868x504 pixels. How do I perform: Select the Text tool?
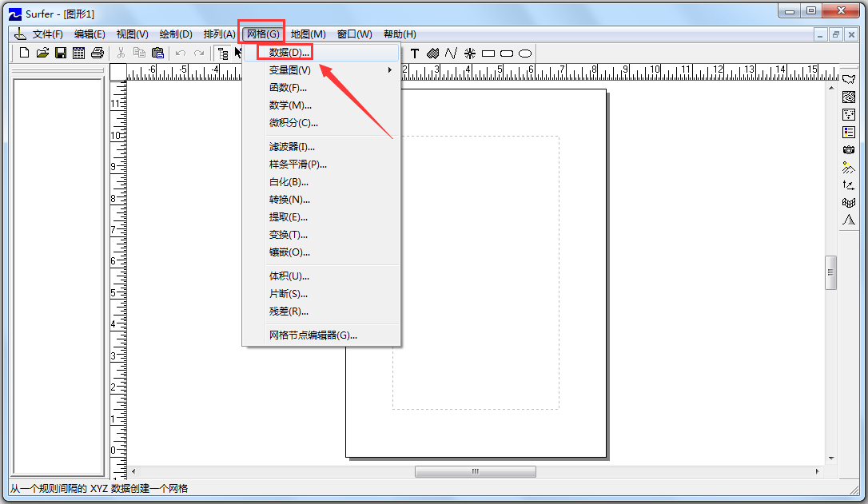pyautogui.click(x=415, y=53)
